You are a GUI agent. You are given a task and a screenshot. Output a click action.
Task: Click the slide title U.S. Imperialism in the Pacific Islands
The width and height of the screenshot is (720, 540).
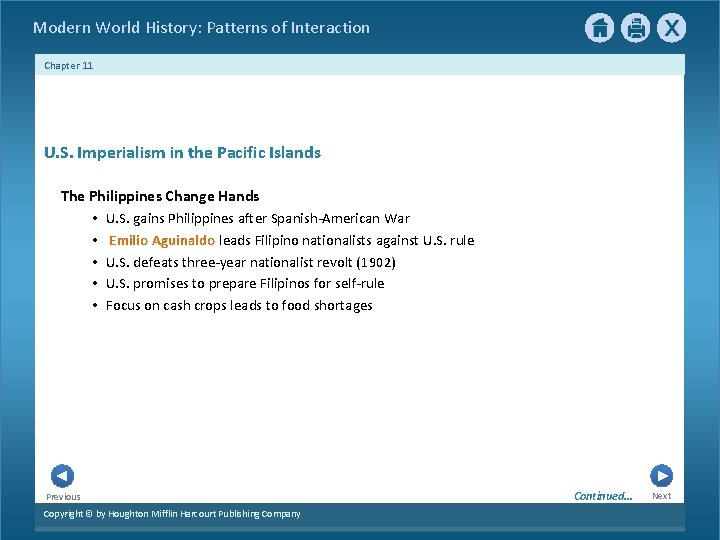(182, 152)
